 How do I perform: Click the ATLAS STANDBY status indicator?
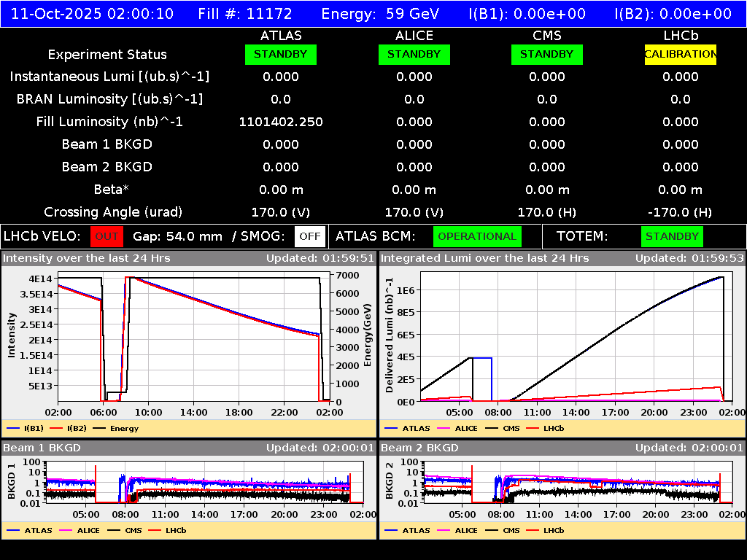[280, 54]
